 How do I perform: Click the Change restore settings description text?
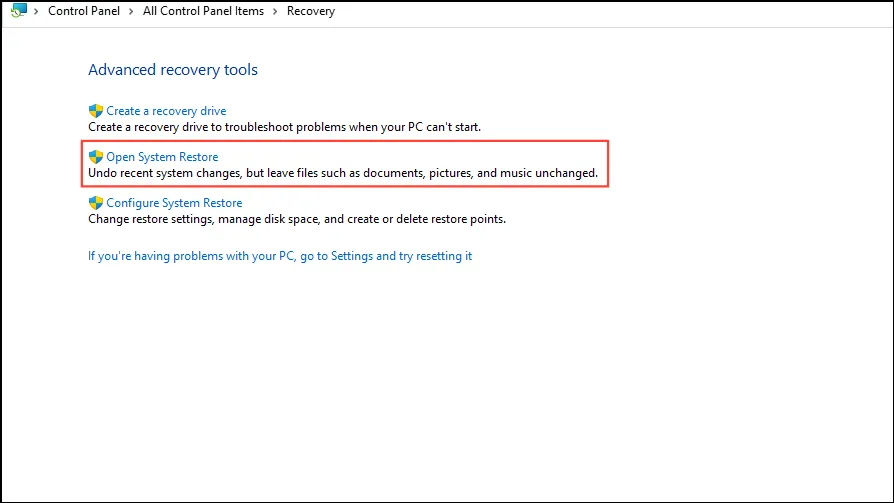(297, 219)
